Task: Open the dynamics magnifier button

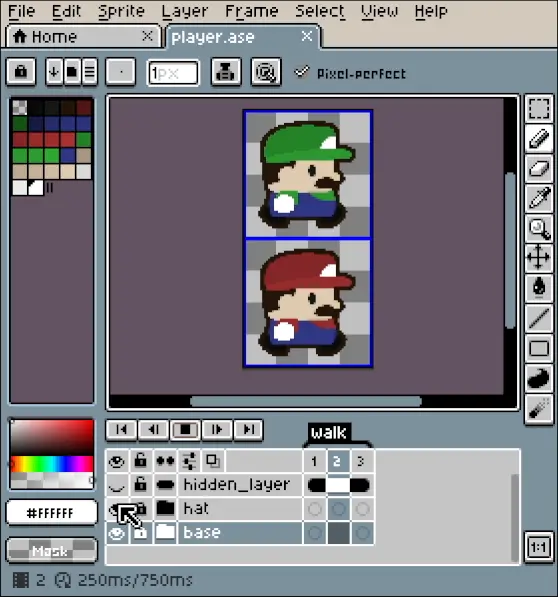Action: (x=266, y=72)
